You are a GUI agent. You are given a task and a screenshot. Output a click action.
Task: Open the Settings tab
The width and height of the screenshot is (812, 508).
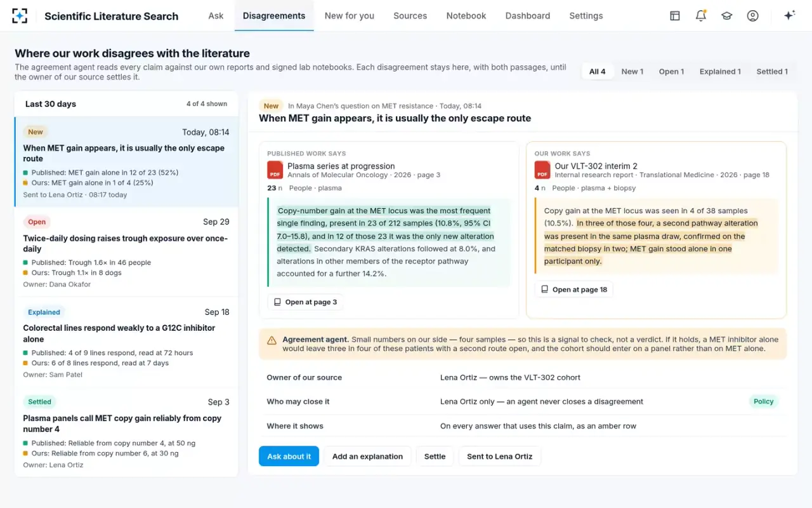(x=586, y=16)
